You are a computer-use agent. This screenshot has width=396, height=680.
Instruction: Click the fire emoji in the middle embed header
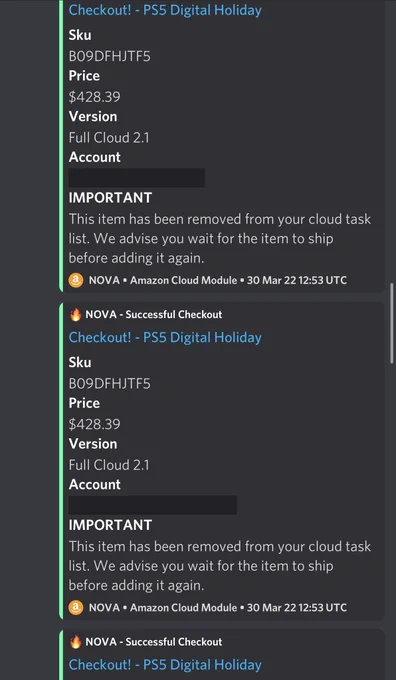[75, 315]
